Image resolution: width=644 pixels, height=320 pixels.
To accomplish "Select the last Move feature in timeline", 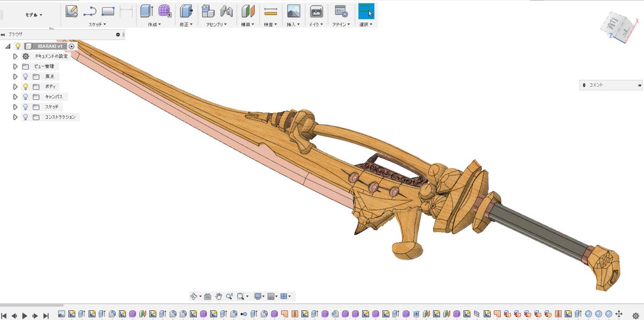I will click(x=619, y=314).
